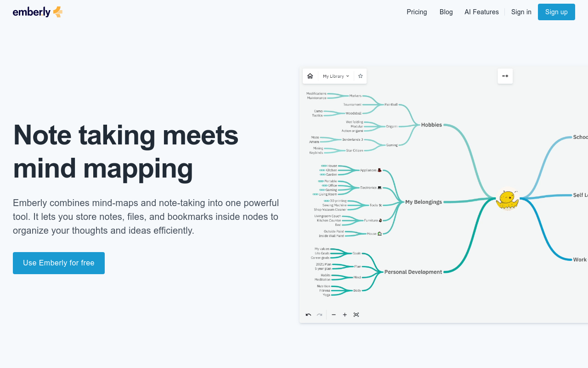View AI Features page
Screen dimensions: 588x368
(481, 12)
